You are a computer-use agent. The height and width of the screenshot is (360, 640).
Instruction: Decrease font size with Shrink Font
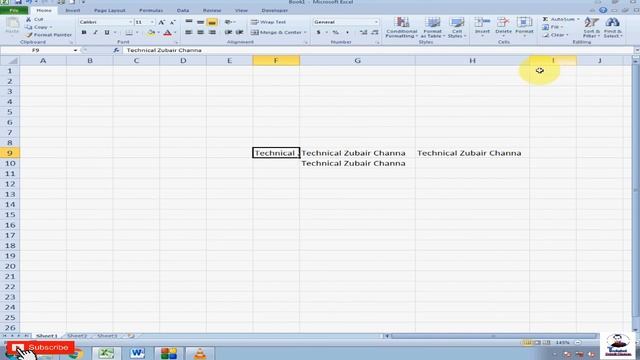pyautogui.click(x=173, y=22)
